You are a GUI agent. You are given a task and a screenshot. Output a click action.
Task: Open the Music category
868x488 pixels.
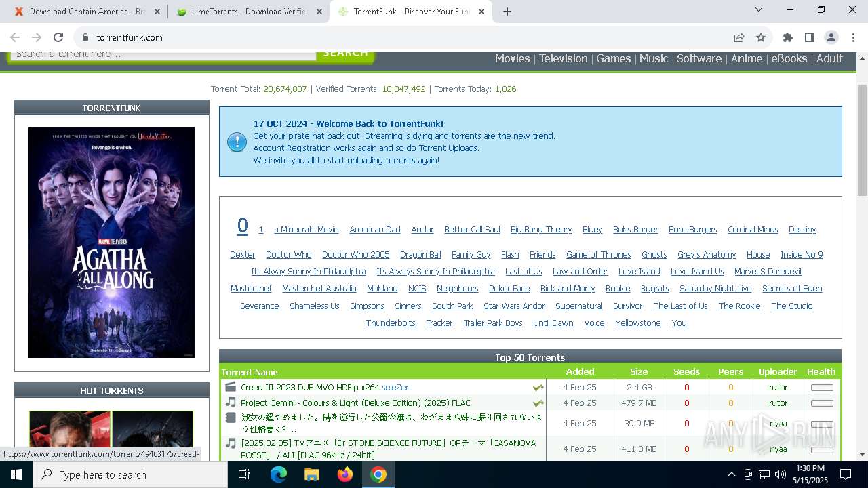coord(654,58)
